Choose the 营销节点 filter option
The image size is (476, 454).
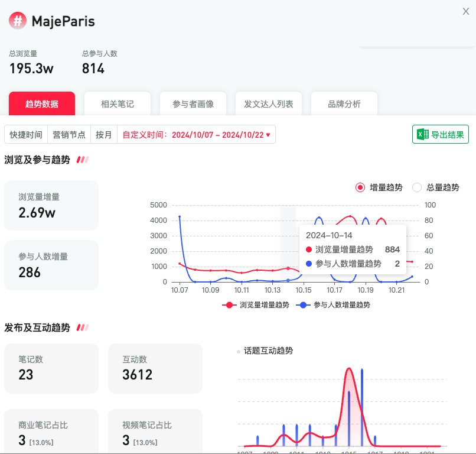69,135
